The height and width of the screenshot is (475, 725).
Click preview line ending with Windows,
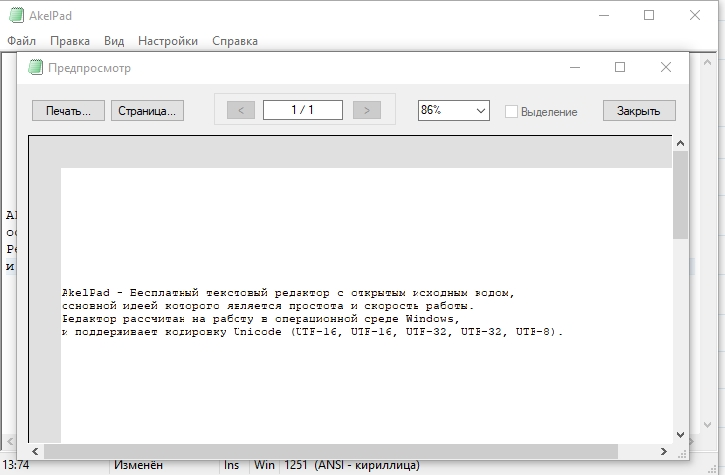(x=261, y=319)
